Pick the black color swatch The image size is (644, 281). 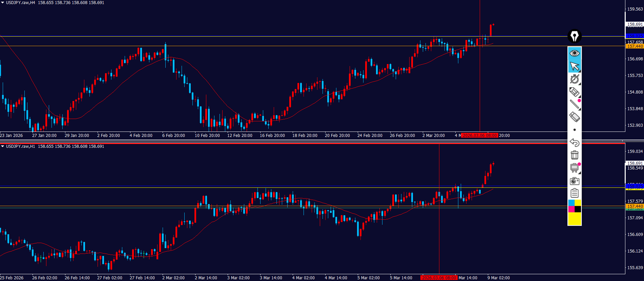pos(578,209)
